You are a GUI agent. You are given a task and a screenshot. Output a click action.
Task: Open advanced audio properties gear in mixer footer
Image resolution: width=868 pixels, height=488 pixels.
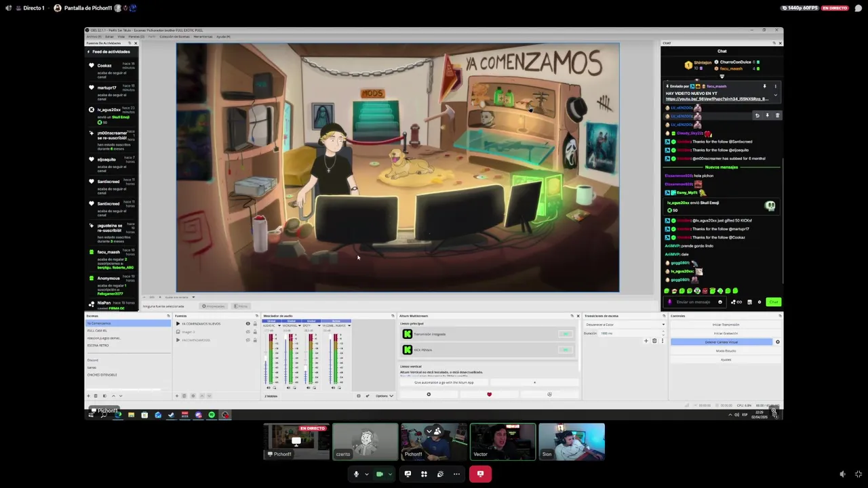[x=367, y=396]
